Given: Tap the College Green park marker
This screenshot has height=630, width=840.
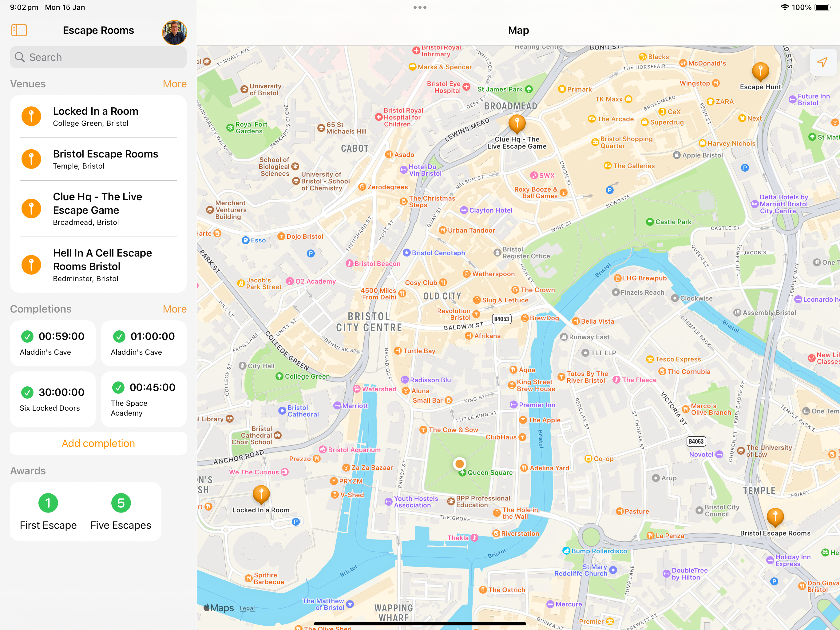Looking at the screenshot, I should point(279,377).
